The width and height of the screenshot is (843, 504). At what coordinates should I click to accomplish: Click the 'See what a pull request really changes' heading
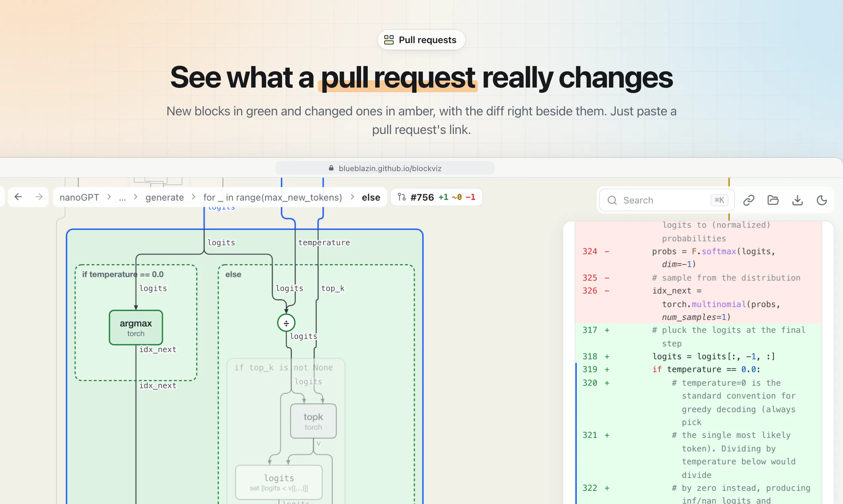[421, 78]
